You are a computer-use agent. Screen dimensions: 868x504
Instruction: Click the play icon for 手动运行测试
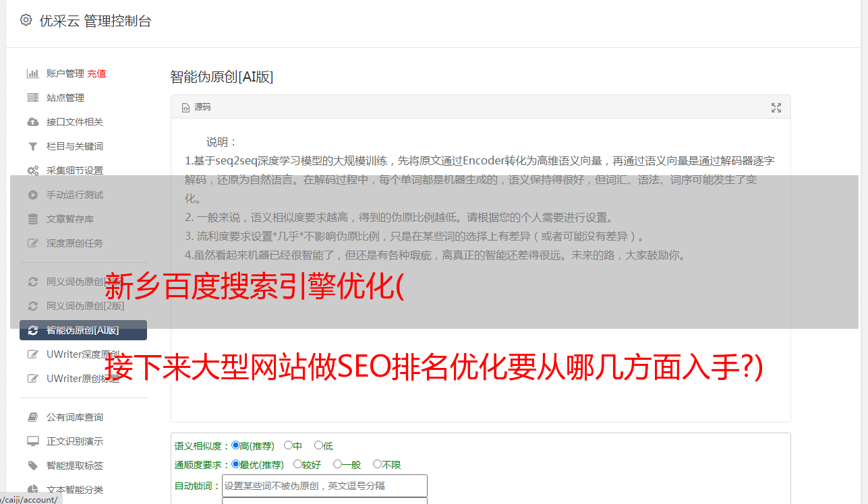pos(32,195)
